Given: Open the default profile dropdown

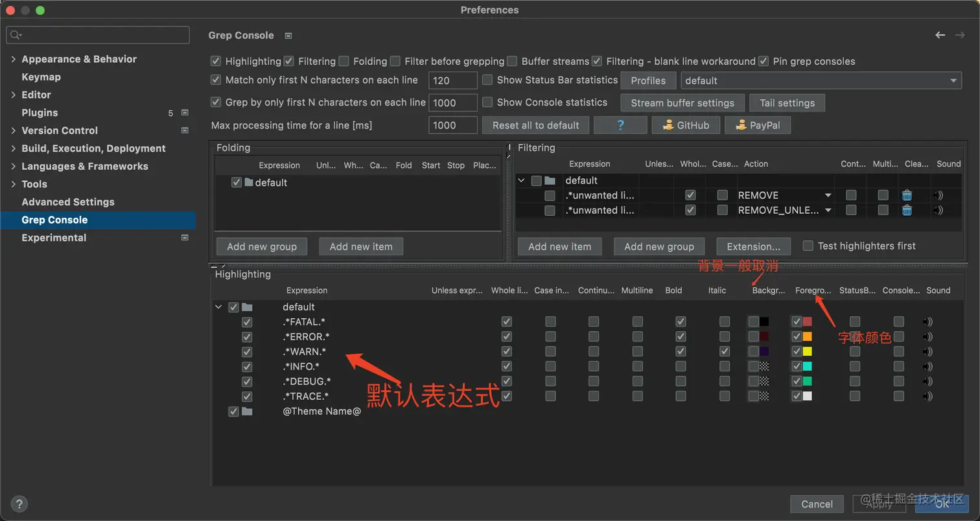Looking at the screenshot, I should tap(821, 81).
